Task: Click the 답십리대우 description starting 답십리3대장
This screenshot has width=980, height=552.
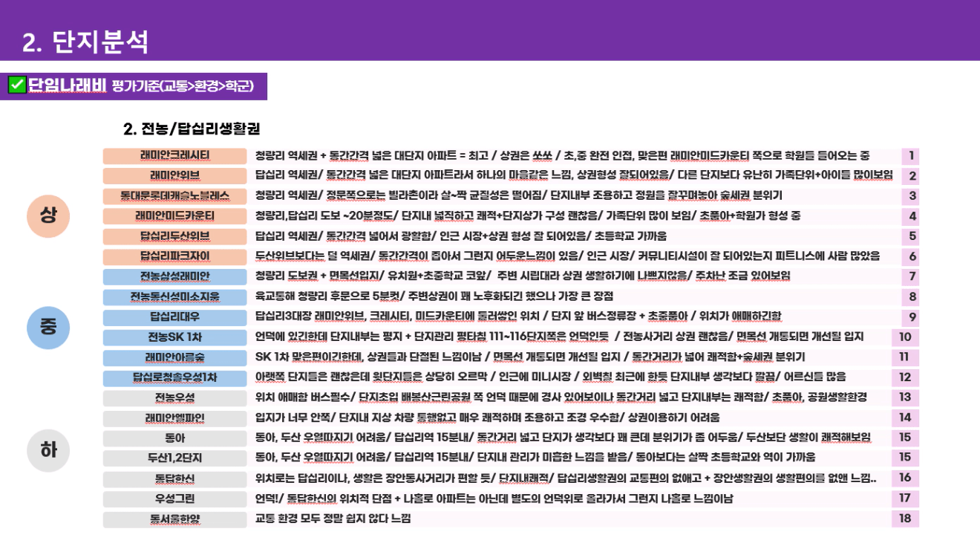Action: (x=517, y=316)
